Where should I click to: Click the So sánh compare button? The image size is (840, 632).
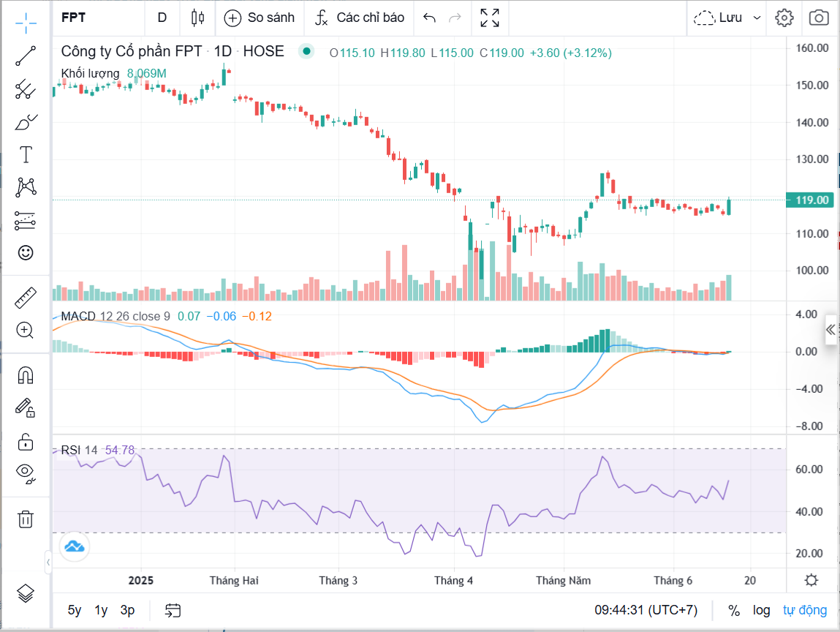[260, 18]
